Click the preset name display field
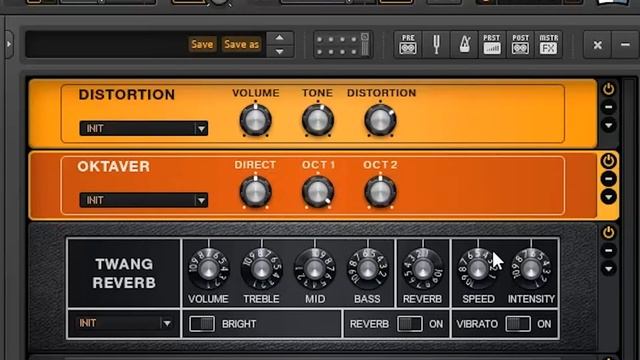This screenshot has height=360, width=640. coord(106,44)
